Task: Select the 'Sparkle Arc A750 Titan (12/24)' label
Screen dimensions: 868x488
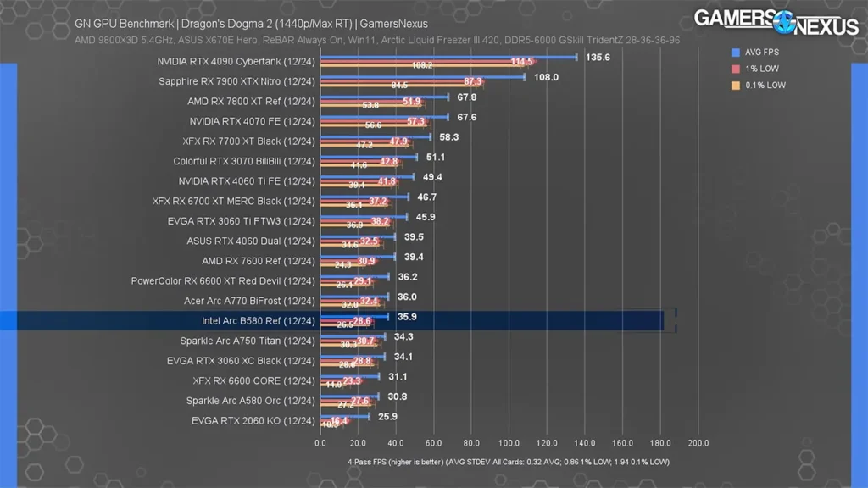Action: [248, 341]
